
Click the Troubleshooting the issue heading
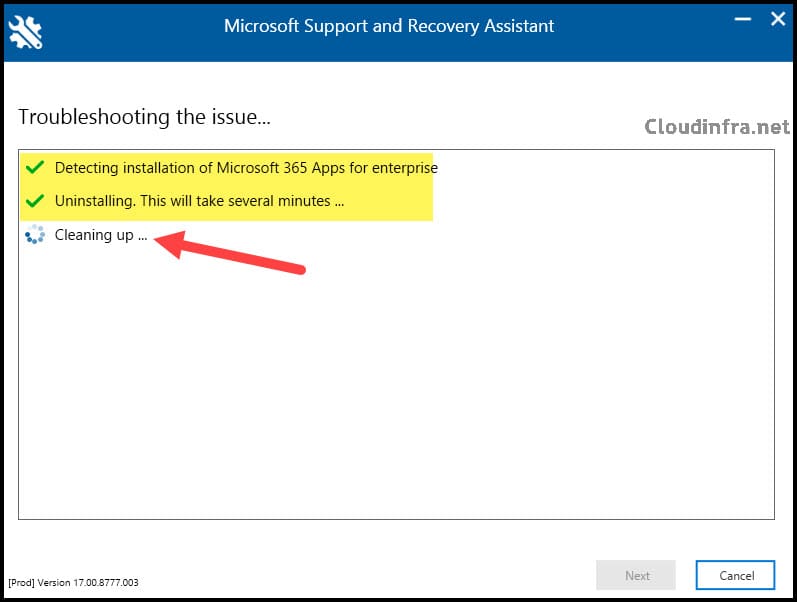(144, 117)
